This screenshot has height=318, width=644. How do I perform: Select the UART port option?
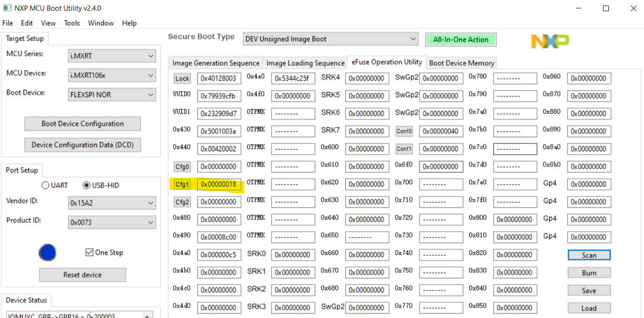point(45,185)
